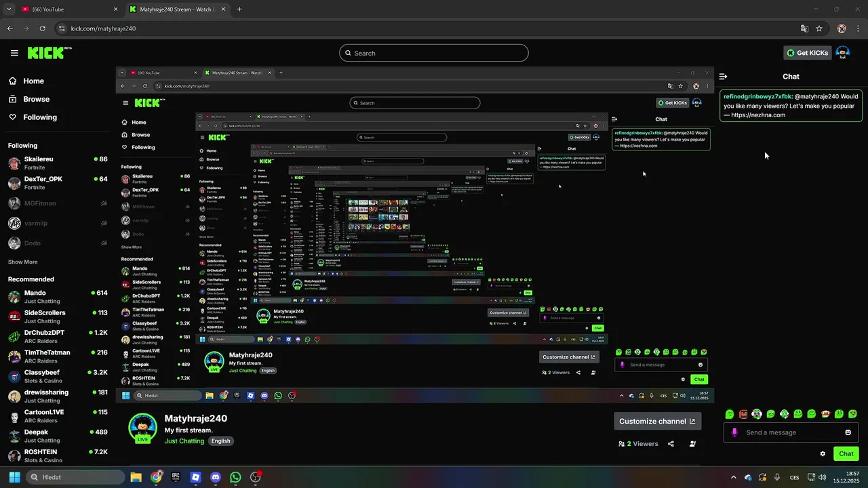Expand Following list with Show More
Screen dimensions: 868x488
pos(22,262)
